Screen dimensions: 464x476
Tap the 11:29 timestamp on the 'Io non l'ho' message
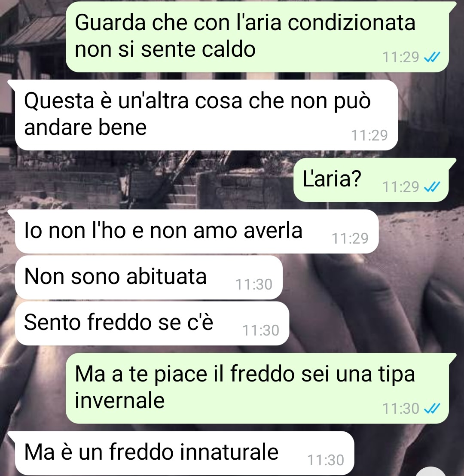350,238
